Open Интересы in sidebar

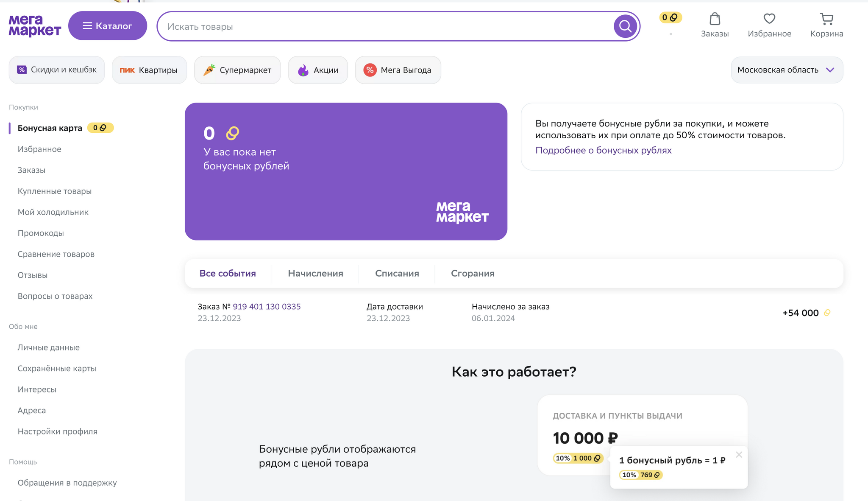37,389
